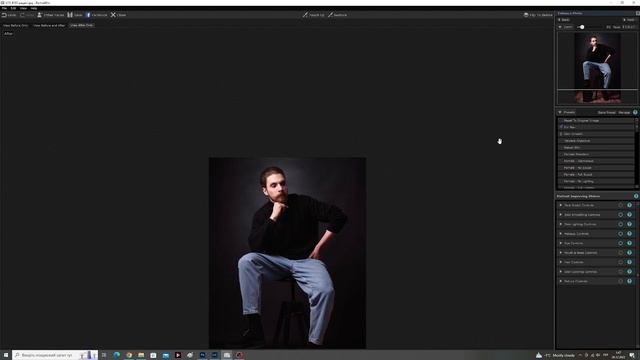Click Save Preset

[607, 112]
